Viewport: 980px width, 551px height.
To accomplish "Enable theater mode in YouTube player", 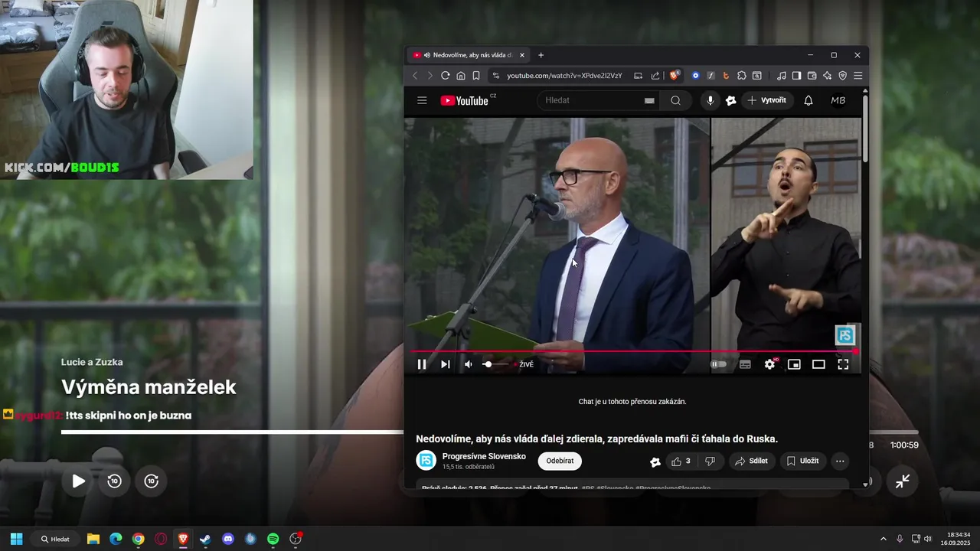I will click(x=818, y=364).
